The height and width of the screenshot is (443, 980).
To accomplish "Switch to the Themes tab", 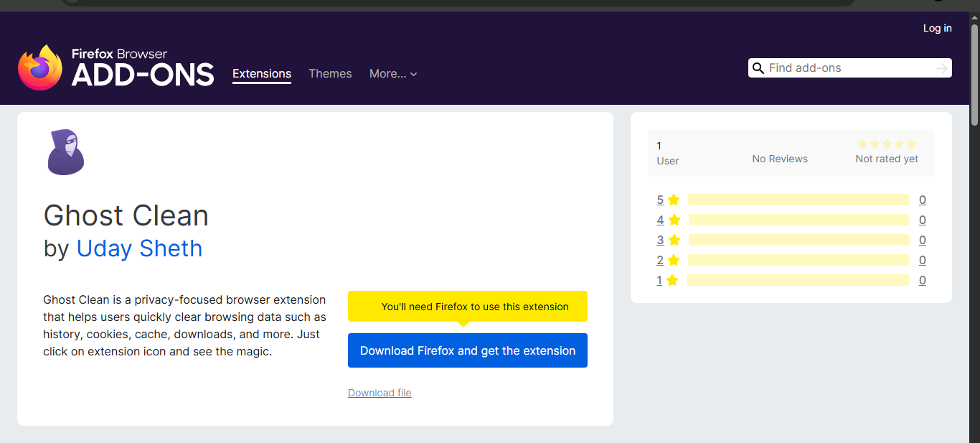I will (330, 74).
